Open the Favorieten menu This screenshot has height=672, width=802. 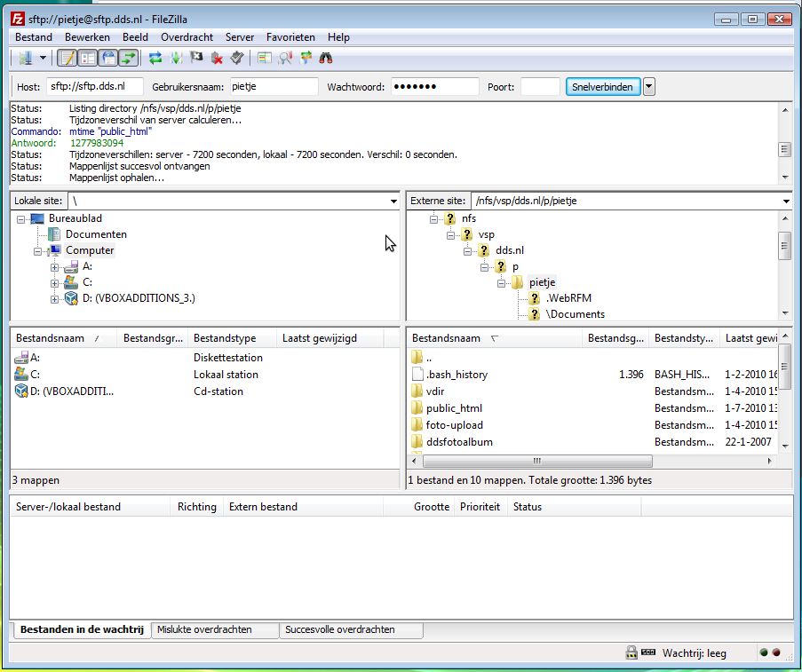pyautogui.click(x=290, y=37)
